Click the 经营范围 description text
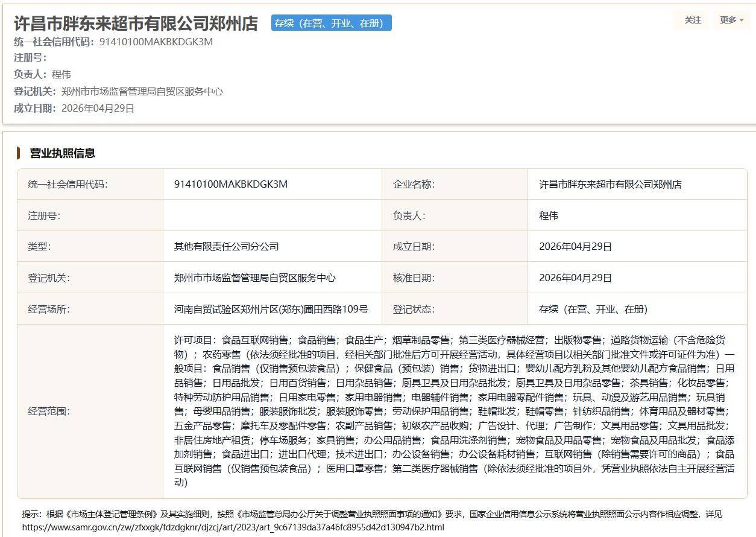This screenshot has width=756, height=537. point(455,411)
